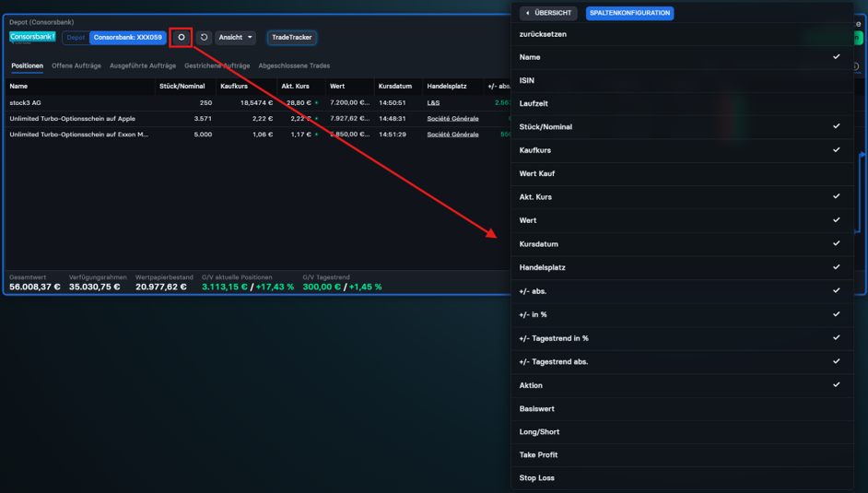Enable the Laufzeit column
868x493 pixels.
click(682, 103)
